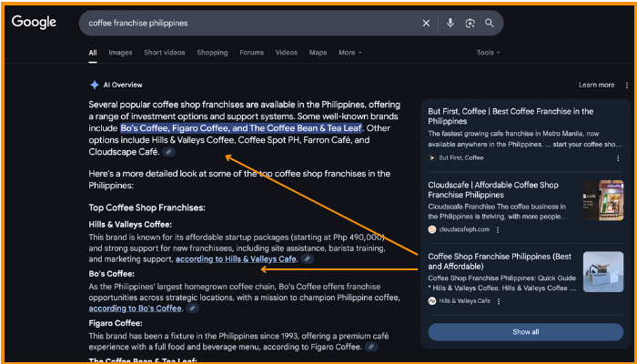This screenshot has width=637, height=364.
Task: Follow 'according to Hills & Valleys Cafe' link
Action: click(236, 258)
